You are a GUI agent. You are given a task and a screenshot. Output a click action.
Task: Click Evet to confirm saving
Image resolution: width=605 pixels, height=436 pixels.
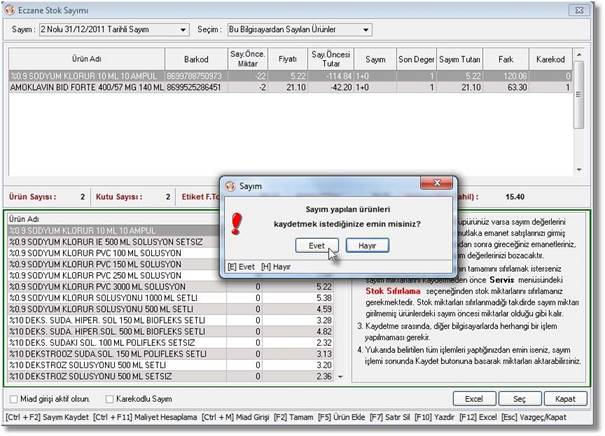pos(316,245)
